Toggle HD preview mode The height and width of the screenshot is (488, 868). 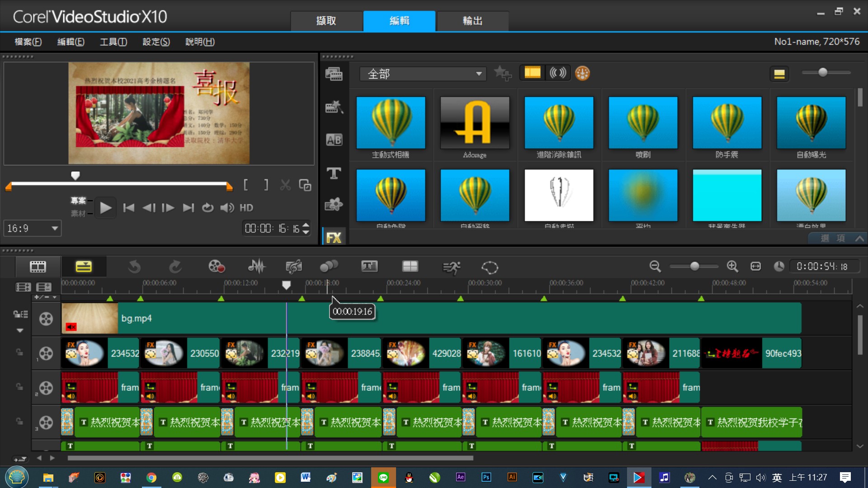pyautogui.click(x=246, y=208)
